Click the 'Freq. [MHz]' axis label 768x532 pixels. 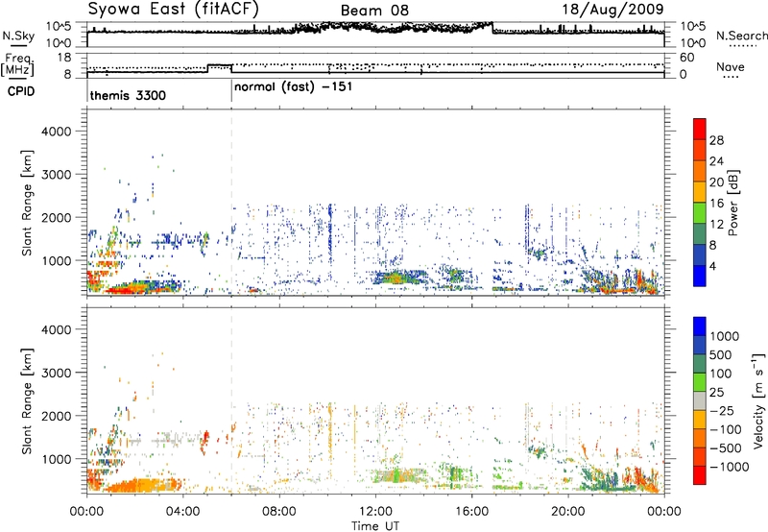(18, 64)
